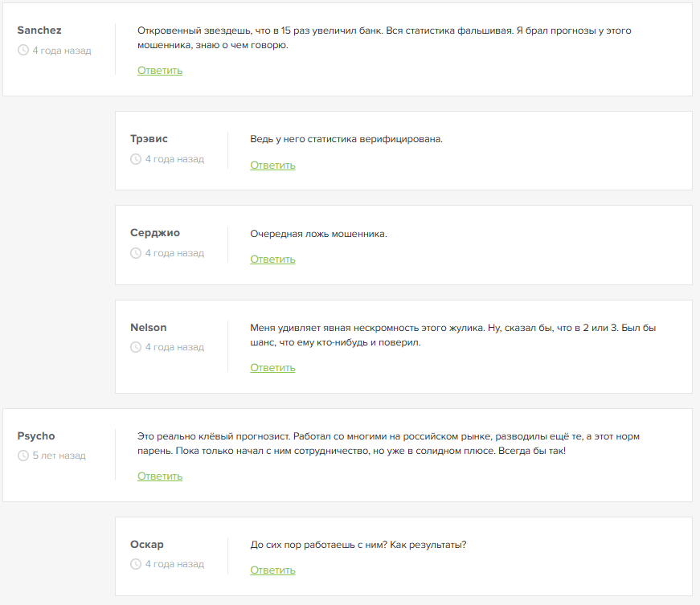
Task: Click clock icon beside Psycho's '5 лет назад'
Action: coord(23,456)
